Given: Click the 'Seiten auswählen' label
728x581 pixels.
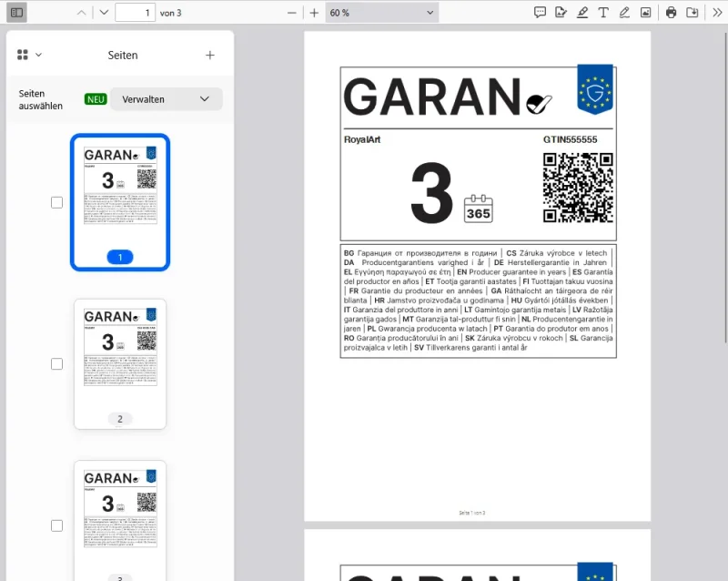Looking at the screenshot, I should pos(40,99).
